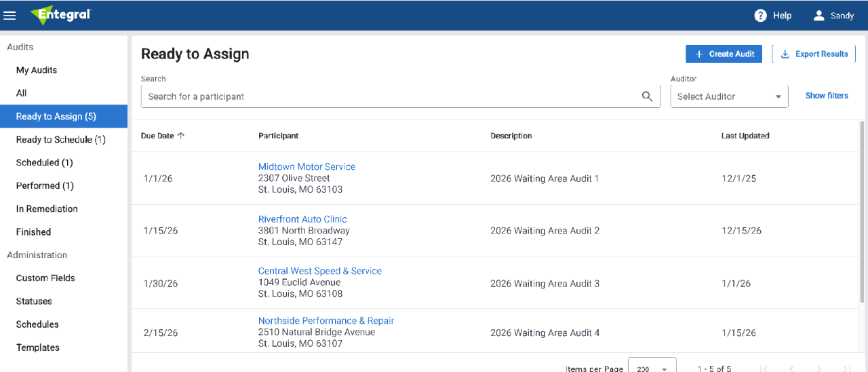This screenshot has width=868, height=372.
Task: Click address 1049 Euclid Avenue
Action: tap(299, 282)
